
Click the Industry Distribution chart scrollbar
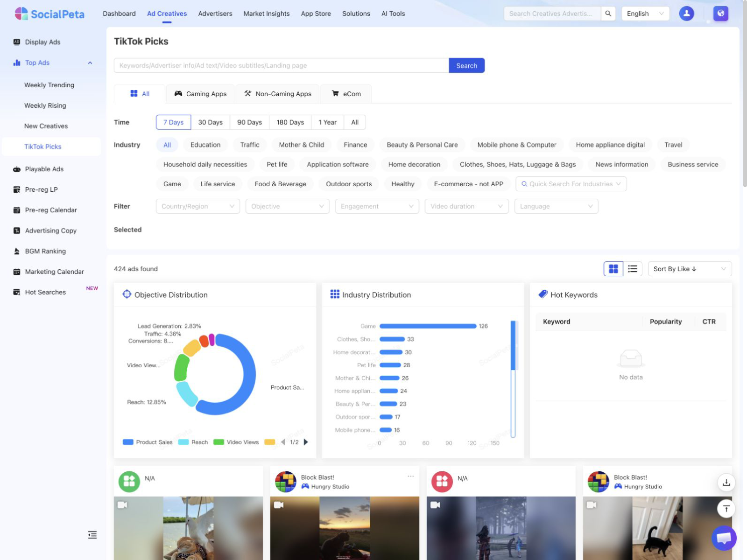coord(513,379)
